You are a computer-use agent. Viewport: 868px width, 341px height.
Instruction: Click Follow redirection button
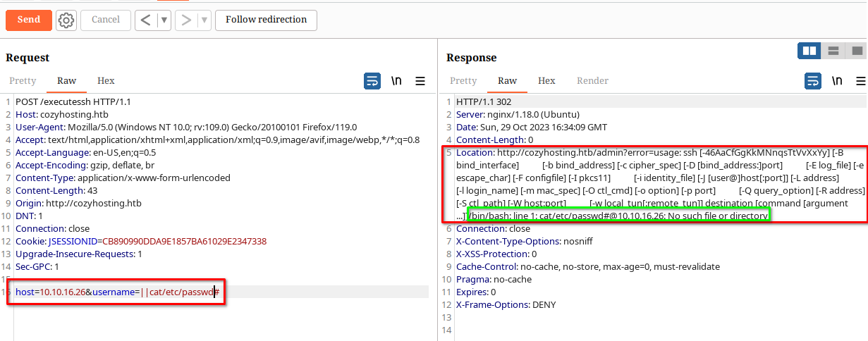point(266,20)
